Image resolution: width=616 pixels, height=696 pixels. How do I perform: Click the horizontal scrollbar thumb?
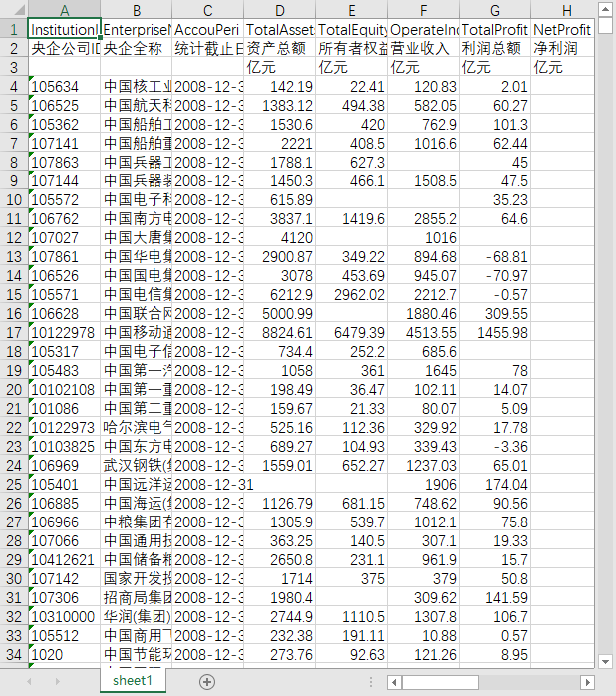coord(441,682)
